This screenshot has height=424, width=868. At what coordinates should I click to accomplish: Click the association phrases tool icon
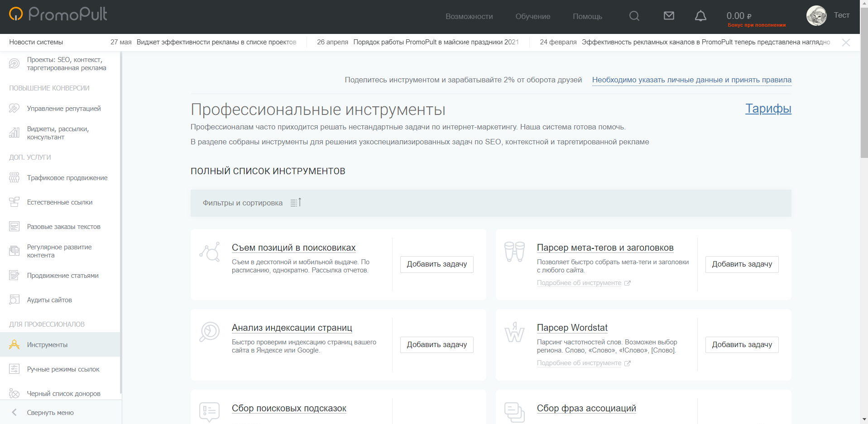(x=515, y=412)
